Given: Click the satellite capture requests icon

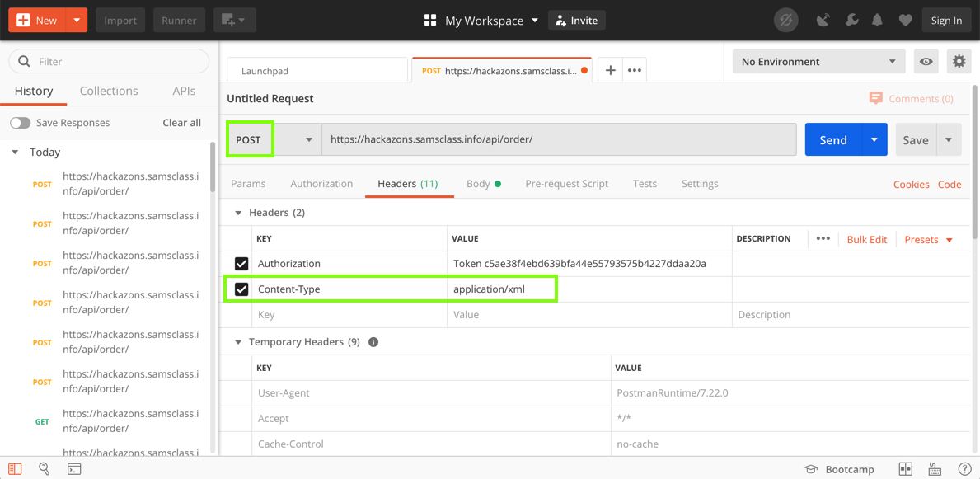Looking at the screenshot, I should point(823,21).
